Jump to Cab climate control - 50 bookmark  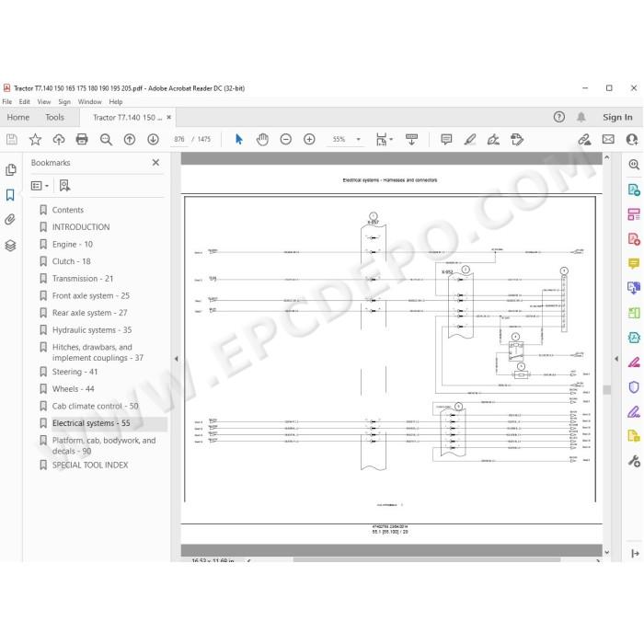coord(96,406)
